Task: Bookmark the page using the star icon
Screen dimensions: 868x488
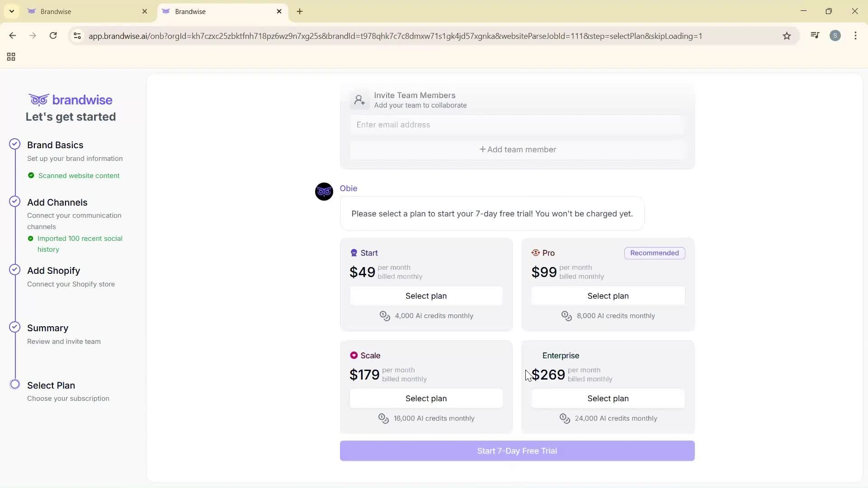Action: [x=787, y=36]
